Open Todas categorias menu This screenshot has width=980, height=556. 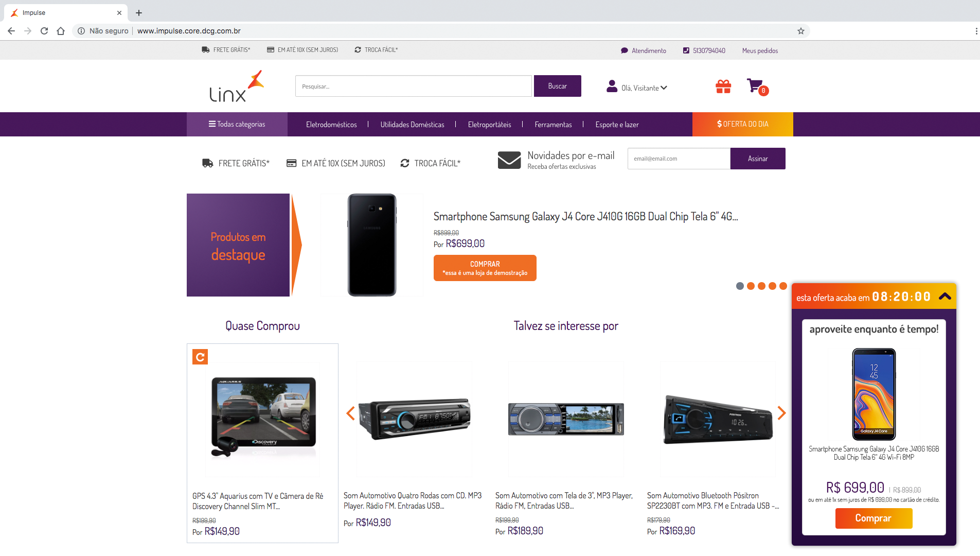[237, 124]
